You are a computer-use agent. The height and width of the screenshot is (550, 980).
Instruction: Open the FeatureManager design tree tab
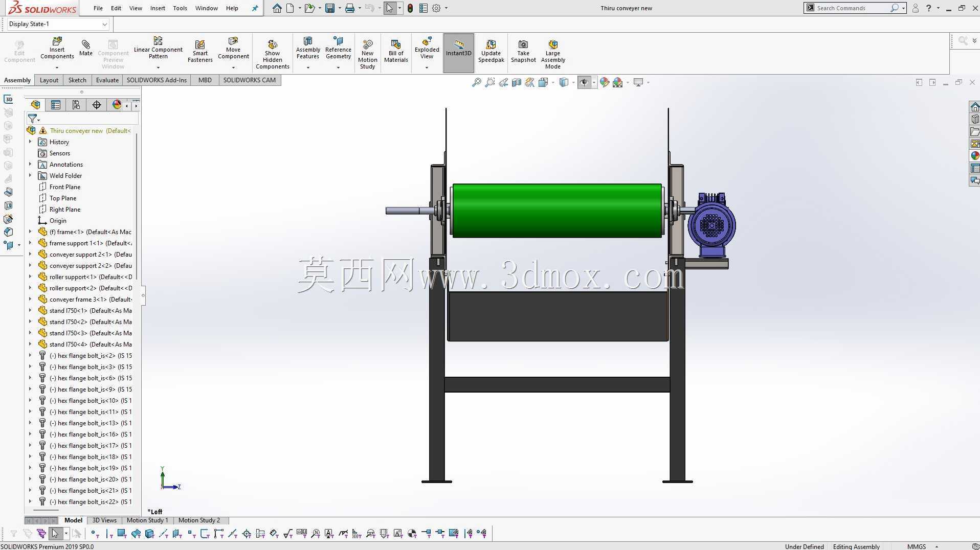(35, 105)
